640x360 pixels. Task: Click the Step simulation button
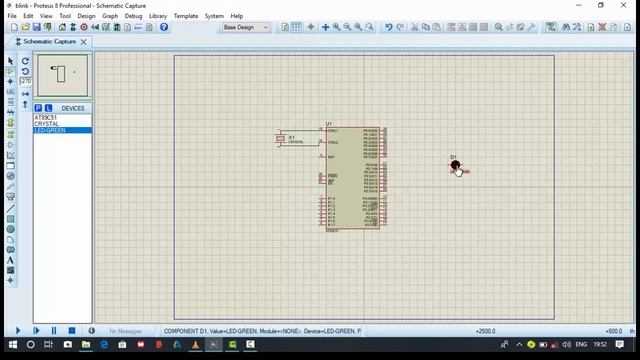click(x=36, y=331)
